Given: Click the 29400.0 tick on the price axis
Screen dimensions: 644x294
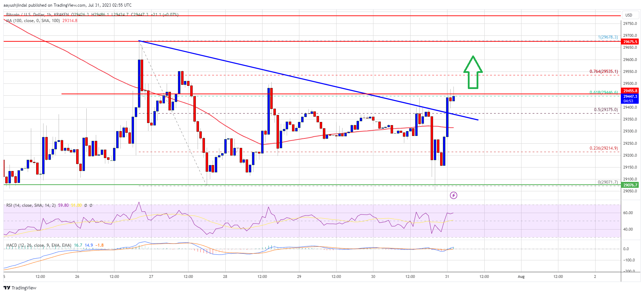Looking at the screenshot, I should click(x=630, y=107).
